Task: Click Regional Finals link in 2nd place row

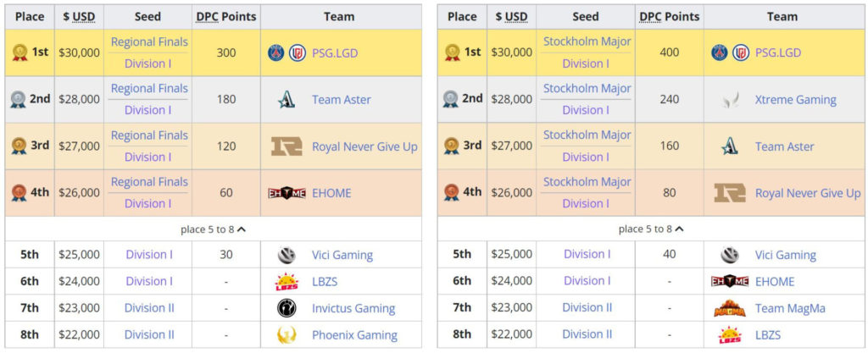Action: tap(149, 88)
